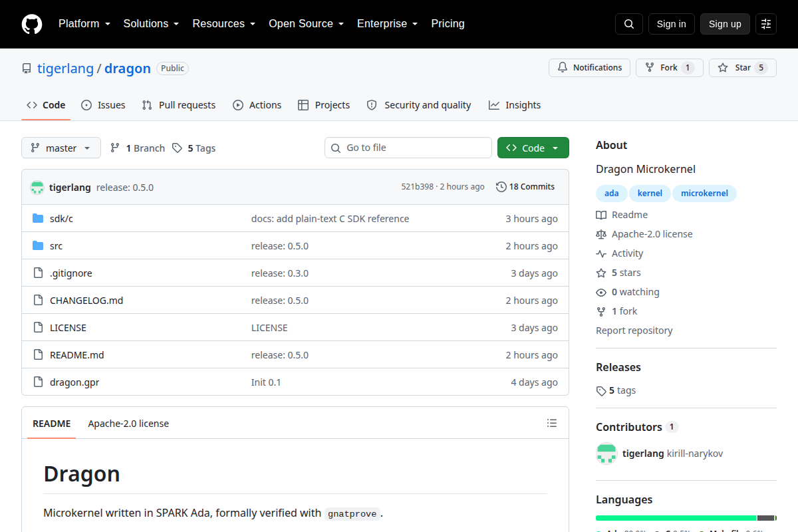798x532 pixels.
Task: Expand the Platform menu
Action: click(x=84, y=24)
